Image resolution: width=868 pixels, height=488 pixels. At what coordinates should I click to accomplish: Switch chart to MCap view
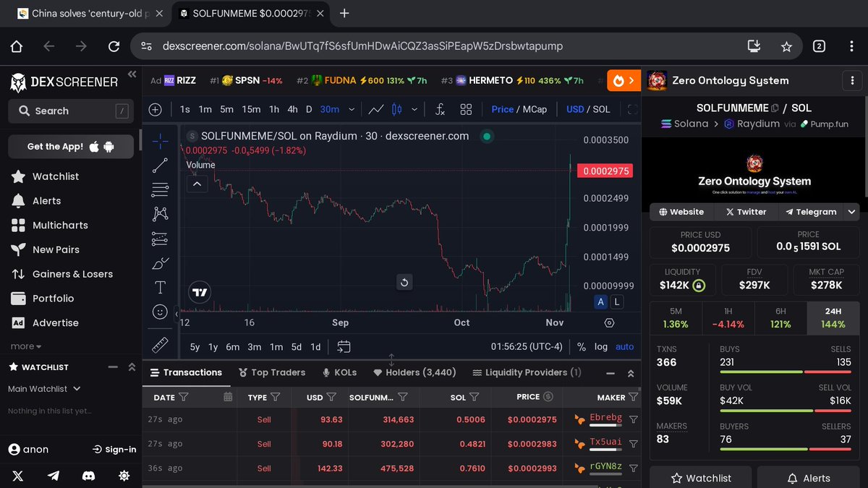(x=535, y=109)
